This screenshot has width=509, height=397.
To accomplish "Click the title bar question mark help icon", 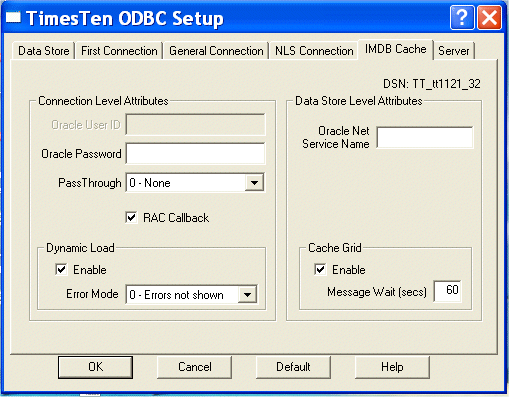I will tap(462, 18).
